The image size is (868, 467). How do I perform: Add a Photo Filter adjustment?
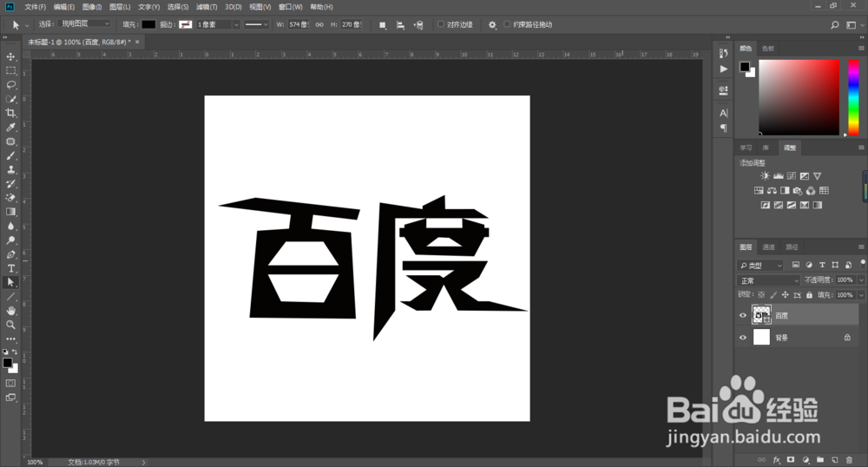tap(798, 190)
